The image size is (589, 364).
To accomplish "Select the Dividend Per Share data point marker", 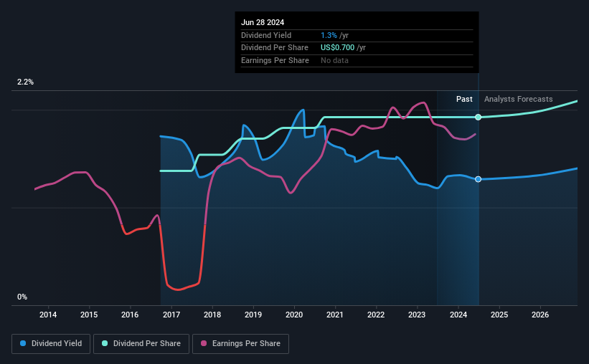I will click(479, 117).
